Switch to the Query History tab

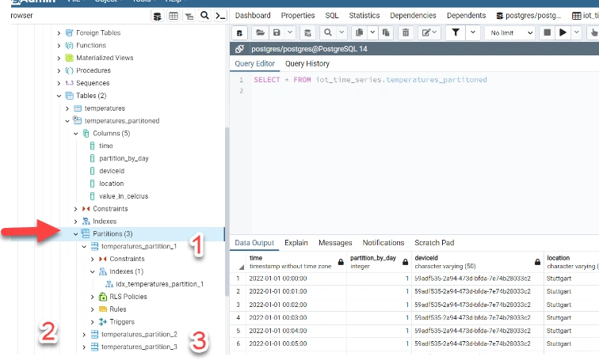click(307, 64)
